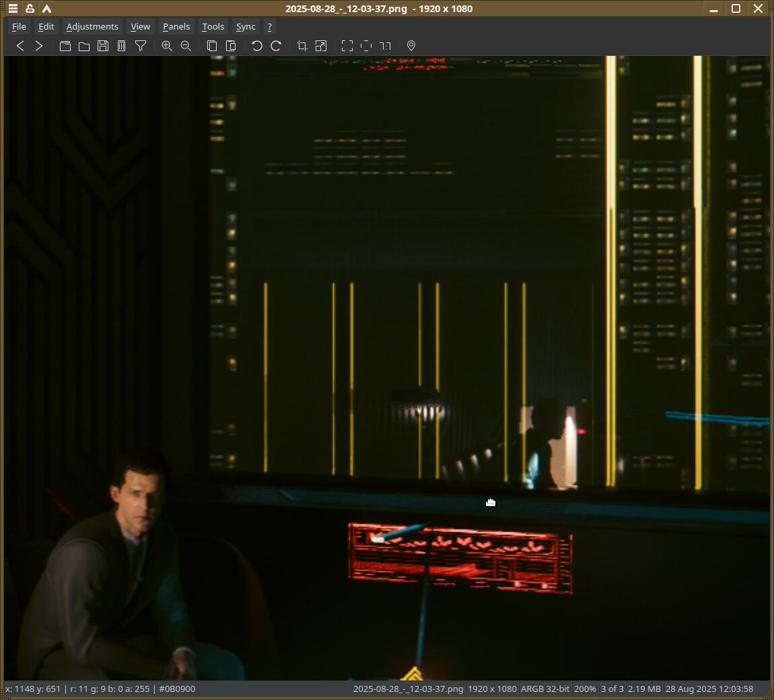
Task: Click the fit-to-window dashed frame icon
Action: pos(365,46)
